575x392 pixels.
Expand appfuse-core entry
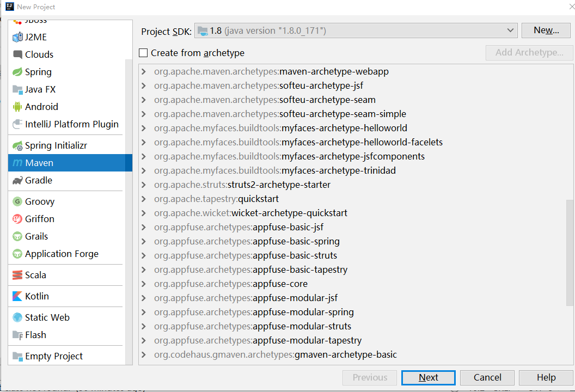click(144, 284)
